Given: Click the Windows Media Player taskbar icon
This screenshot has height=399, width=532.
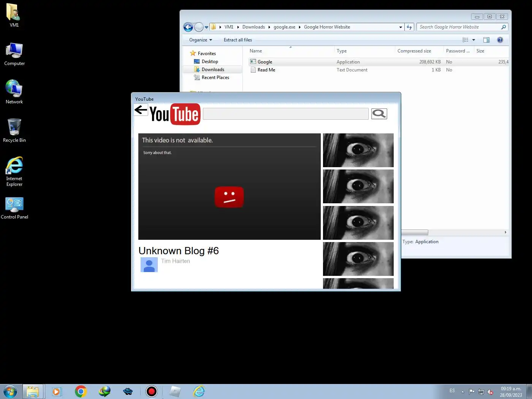Looking at the screenshot, I should point(57,391).
